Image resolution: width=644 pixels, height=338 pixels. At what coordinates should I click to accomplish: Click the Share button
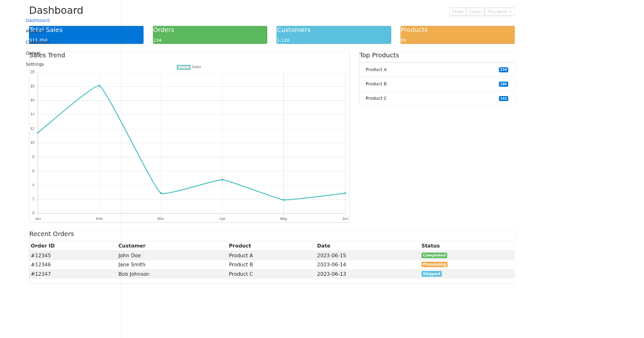457,11
